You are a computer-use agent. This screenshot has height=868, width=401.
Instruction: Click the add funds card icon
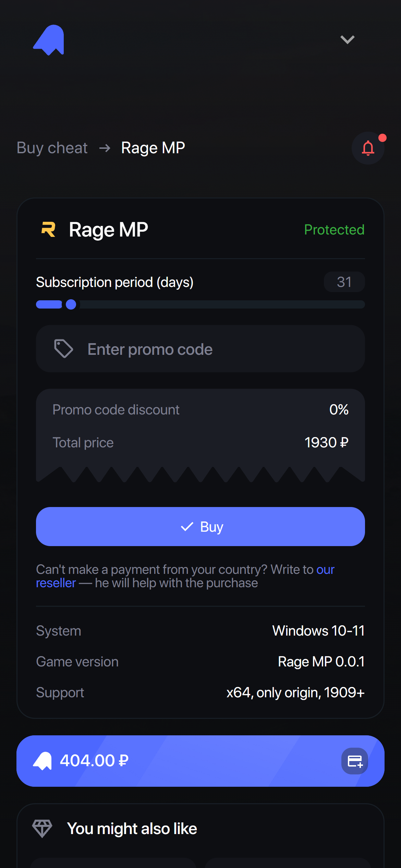point(355,761)
